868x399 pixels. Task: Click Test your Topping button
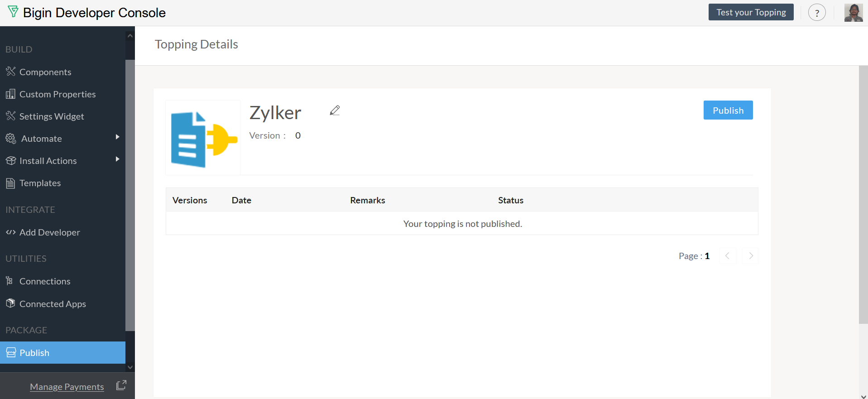pos(751,12)
